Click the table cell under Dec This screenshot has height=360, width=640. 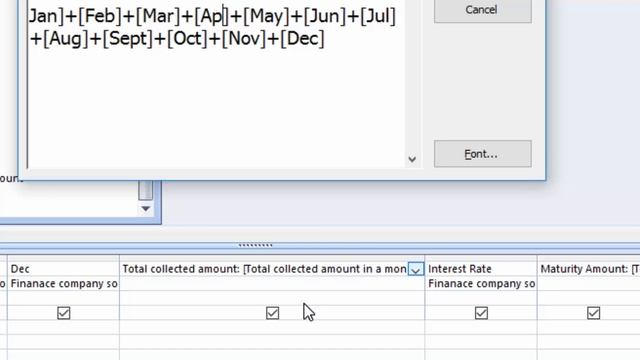point(63,283)
